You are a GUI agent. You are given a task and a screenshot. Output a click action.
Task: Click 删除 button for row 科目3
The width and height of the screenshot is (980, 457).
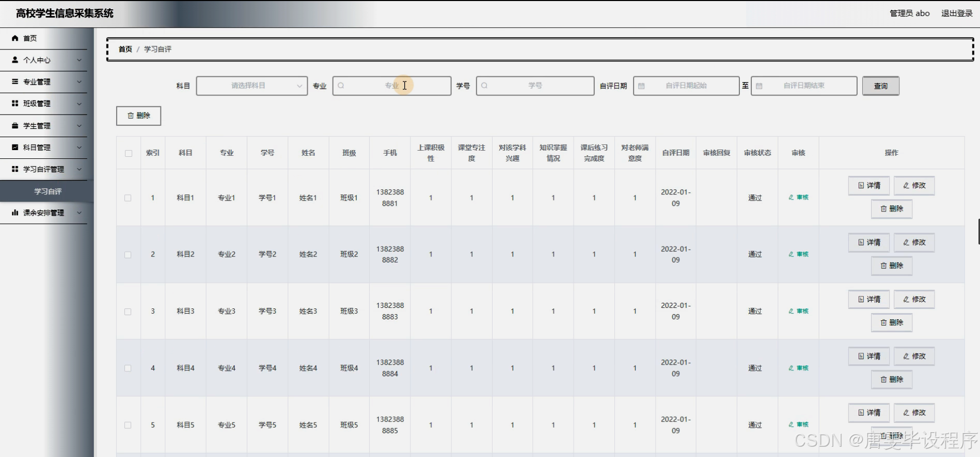click(x=892, y=322)
